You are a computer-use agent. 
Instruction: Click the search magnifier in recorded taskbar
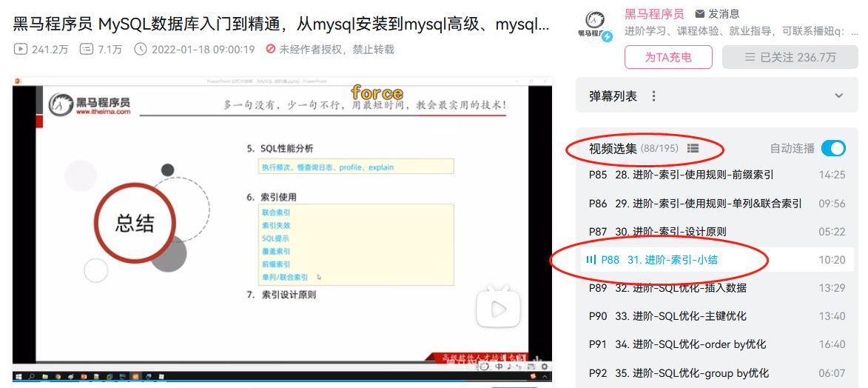[32, 376]
